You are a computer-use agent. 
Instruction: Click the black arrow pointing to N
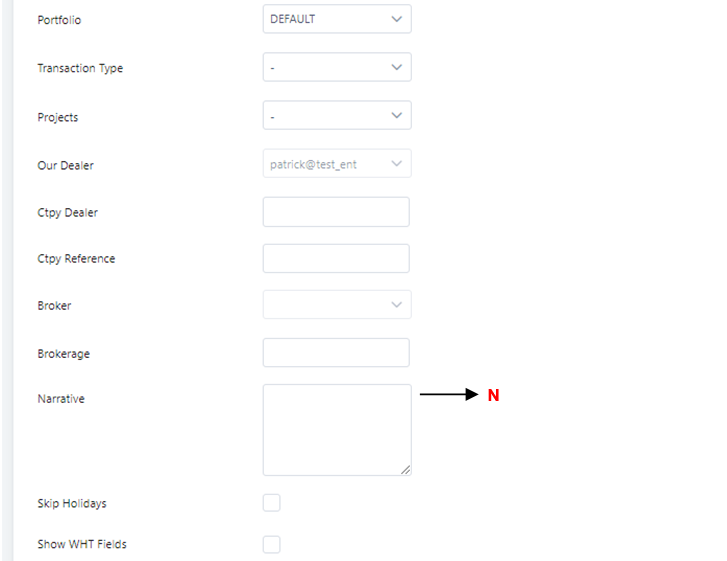pos(448,395)
